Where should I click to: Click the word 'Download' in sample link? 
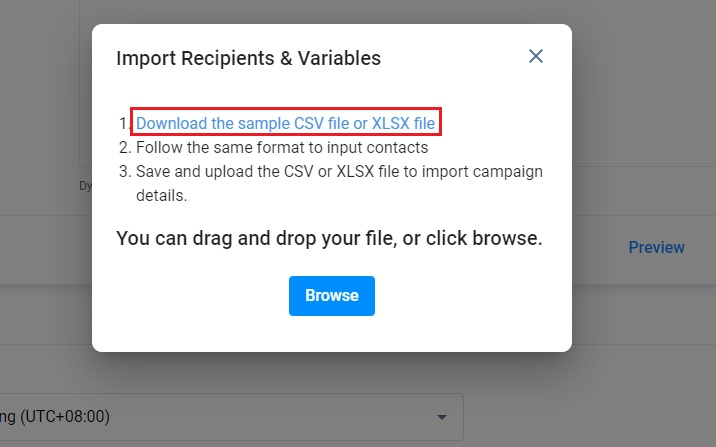click(172, 123)
